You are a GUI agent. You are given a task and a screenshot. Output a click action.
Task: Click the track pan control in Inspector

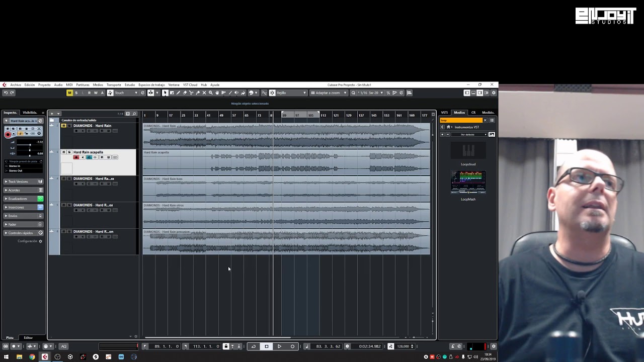[x=30, y=150]
